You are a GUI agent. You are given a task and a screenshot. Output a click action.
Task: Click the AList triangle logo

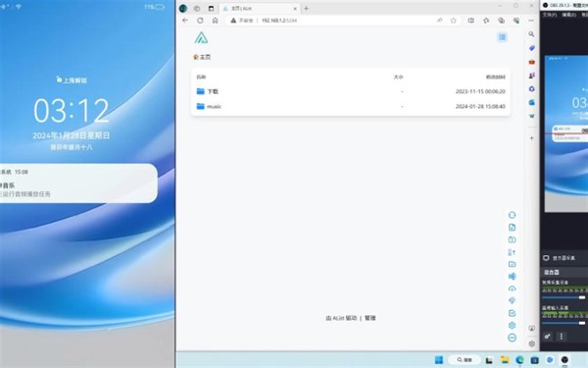201,37
